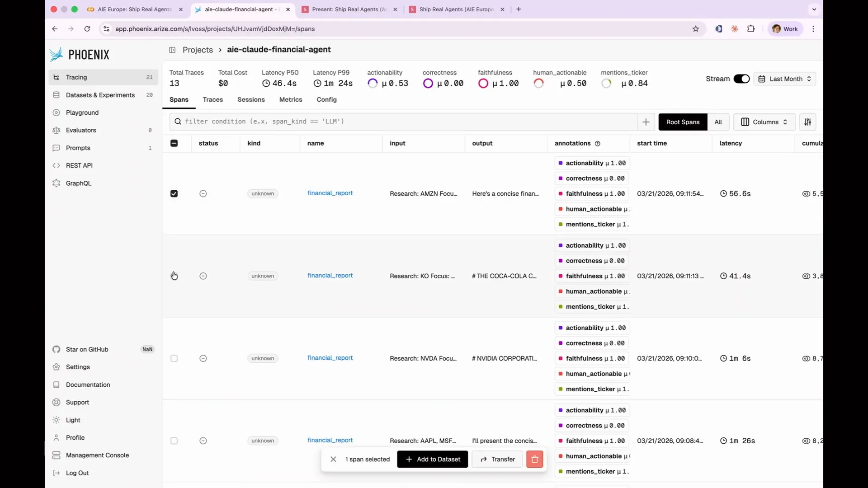This screenshot has width=868, height=488.
Task: Switch to AIE Europe: Ship Real Agents tab
Action: click(135, 9)
